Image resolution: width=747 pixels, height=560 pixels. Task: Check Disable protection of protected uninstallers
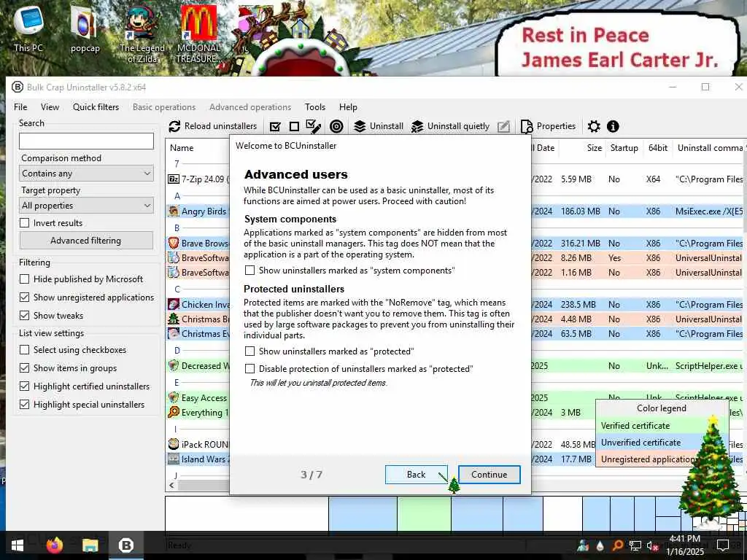pos(249,368)
